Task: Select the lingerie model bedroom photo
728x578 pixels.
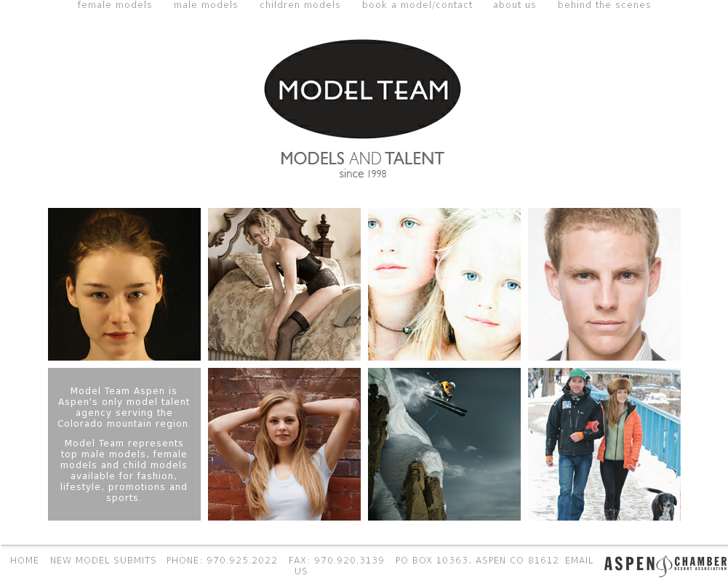Action: click(284, 284)
